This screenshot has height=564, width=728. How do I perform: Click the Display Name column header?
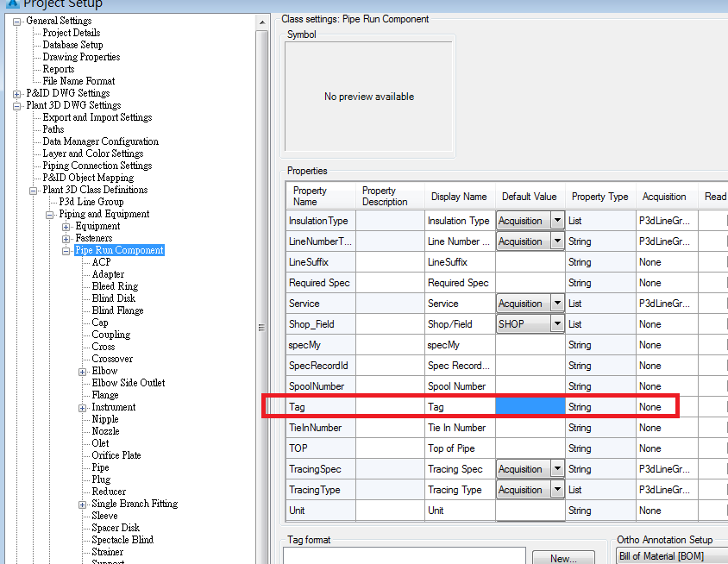click(460, 196)
